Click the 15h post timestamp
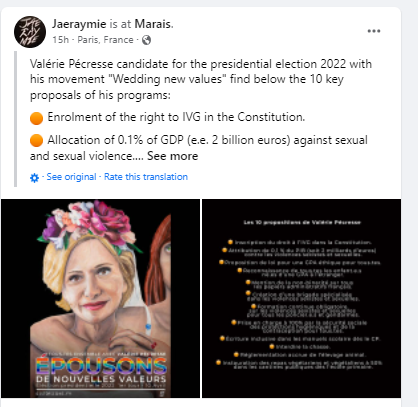Viewport: 418px width, 407px height. (60, 40)
